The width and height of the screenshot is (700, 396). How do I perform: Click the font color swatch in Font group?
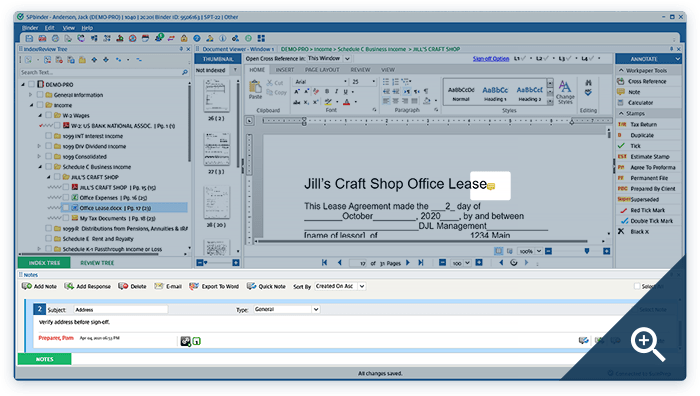pos(346,102)
